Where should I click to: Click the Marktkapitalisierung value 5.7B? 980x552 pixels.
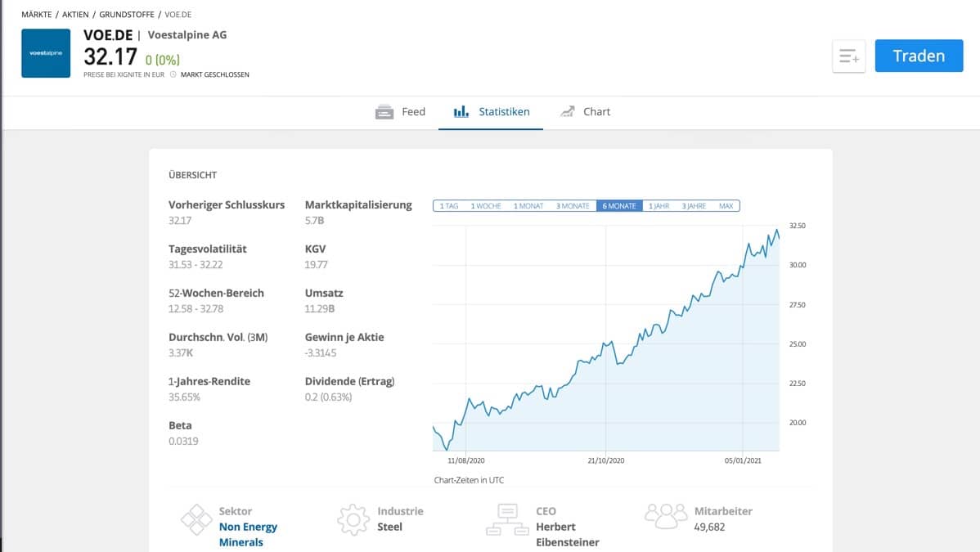point(314,220)
